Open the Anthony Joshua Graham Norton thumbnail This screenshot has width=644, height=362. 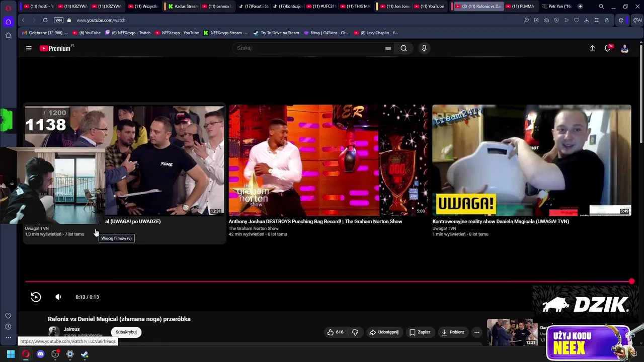328,160
